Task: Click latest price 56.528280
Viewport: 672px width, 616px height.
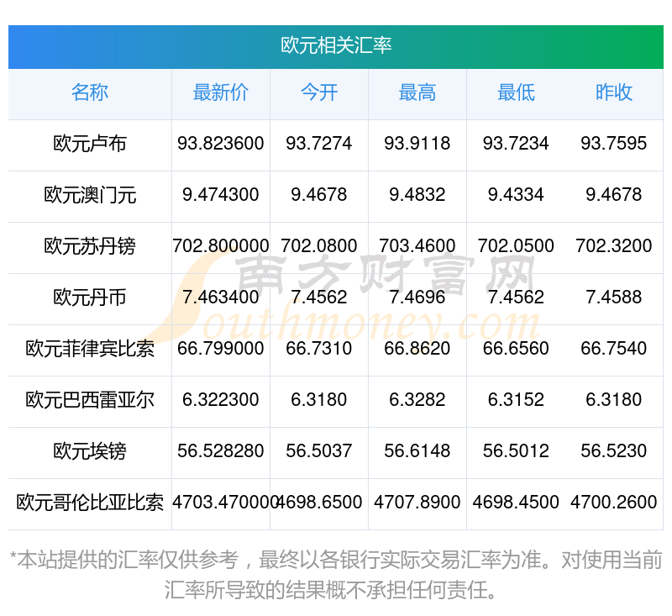Action: 221,450
